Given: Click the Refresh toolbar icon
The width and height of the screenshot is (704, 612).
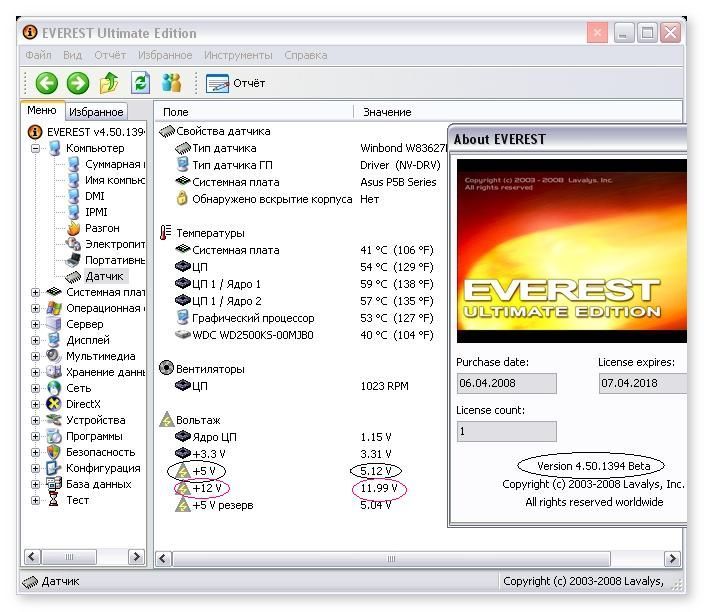Looking at the screenshot, I should 141,83.
